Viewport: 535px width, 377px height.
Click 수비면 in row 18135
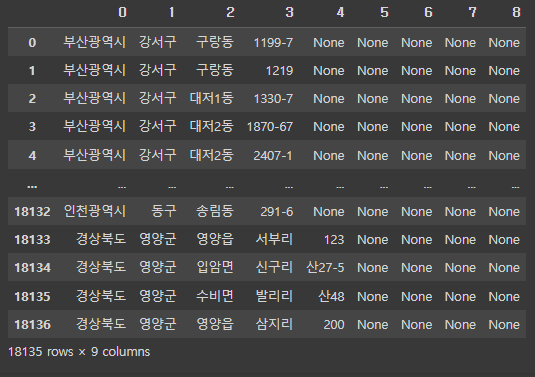215,296
